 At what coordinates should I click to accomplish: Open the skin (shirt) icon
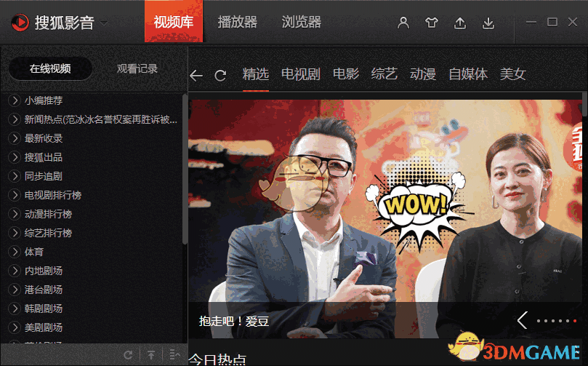pos(432,23)
